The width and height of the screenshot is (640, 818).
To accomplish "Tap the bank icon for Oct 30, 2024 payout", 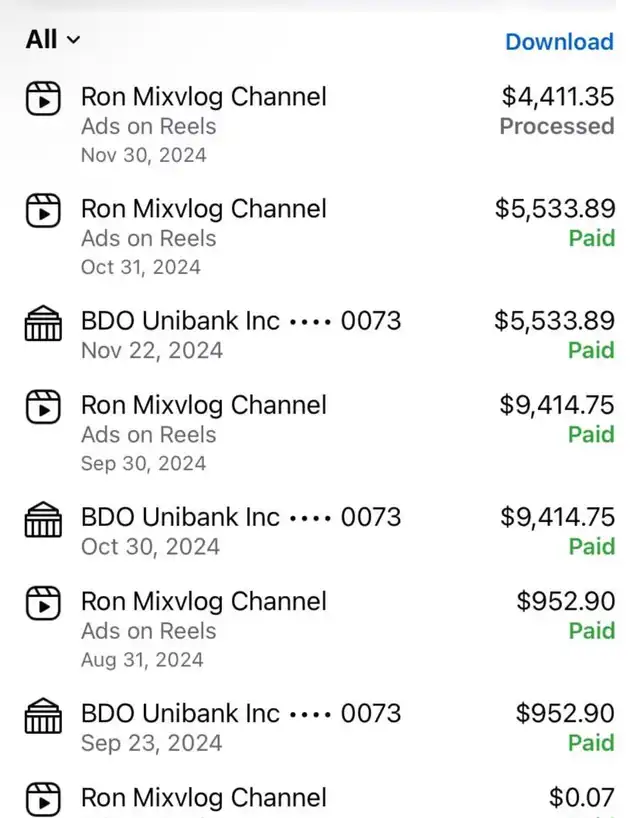I will coord(43,519).
